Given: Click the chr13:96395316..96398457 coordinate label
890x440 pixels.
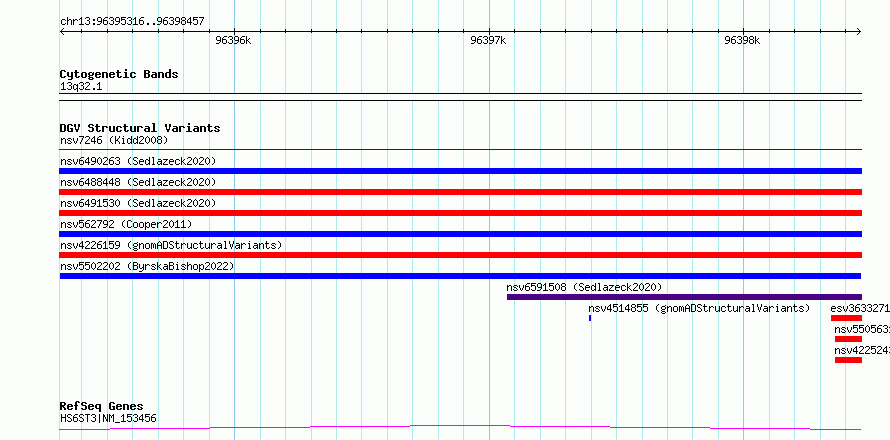Looking at the screenshot, I should 132,22.
